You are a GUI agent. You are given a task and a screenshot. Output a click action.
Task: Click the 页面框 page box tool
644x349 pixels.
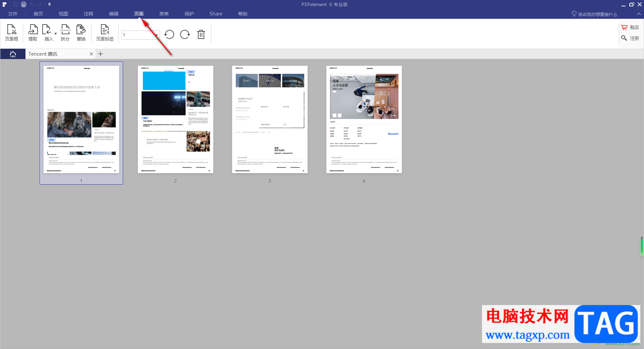tap(12, 33)
